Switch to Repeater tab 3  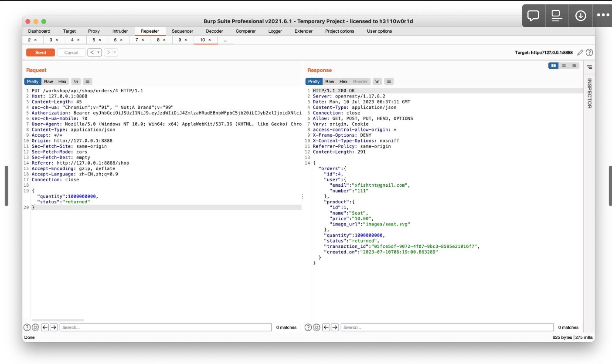pos(51,40)
